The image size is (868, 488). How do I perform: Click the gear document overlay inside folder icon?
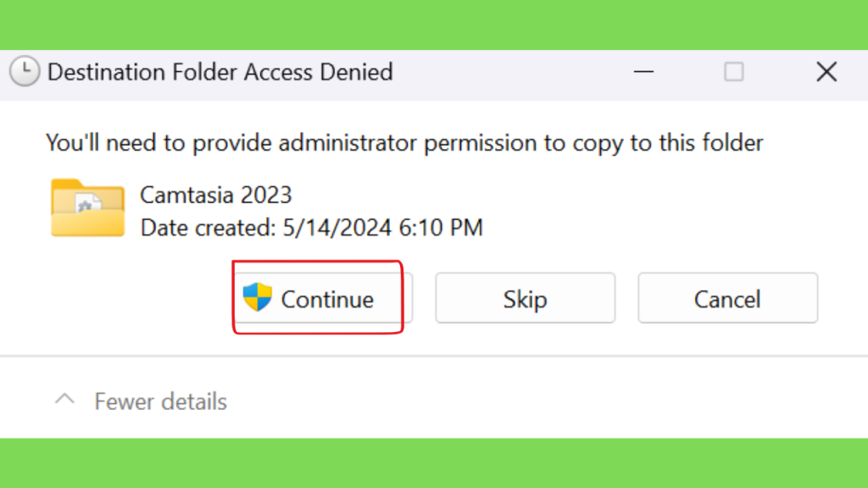point(88,203)
